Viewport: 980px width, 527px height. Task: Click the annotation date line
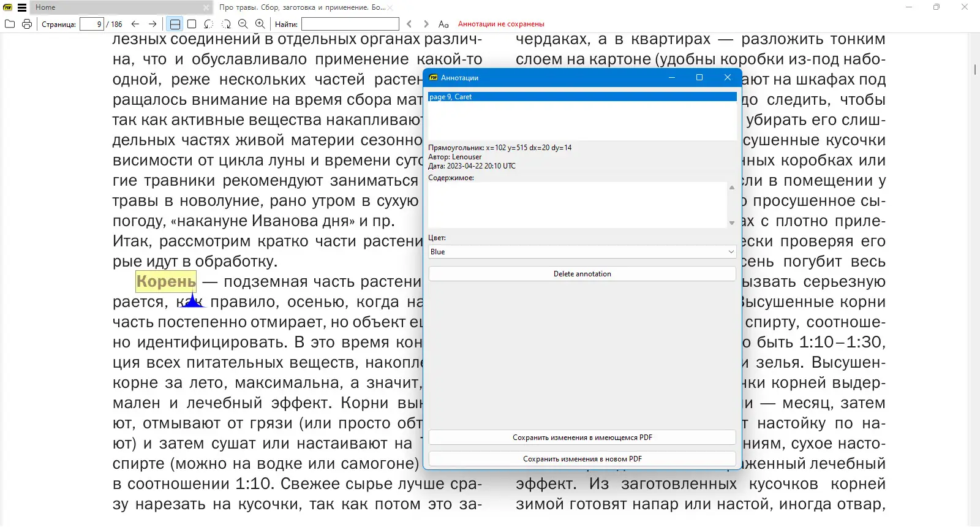(x=472, y=166)
